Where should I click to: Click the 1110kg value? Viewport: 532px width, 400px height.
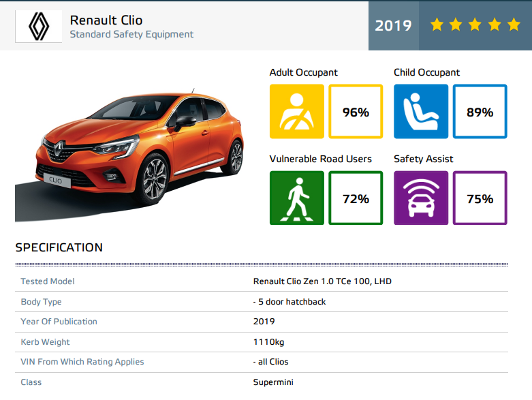click(x=268, y=341)
